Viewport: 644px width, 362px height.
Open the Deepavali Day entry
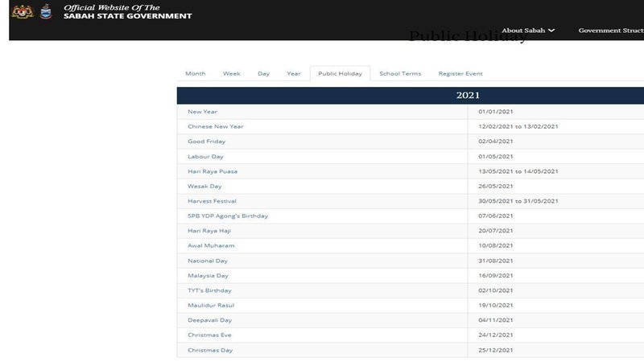(210, 320)
